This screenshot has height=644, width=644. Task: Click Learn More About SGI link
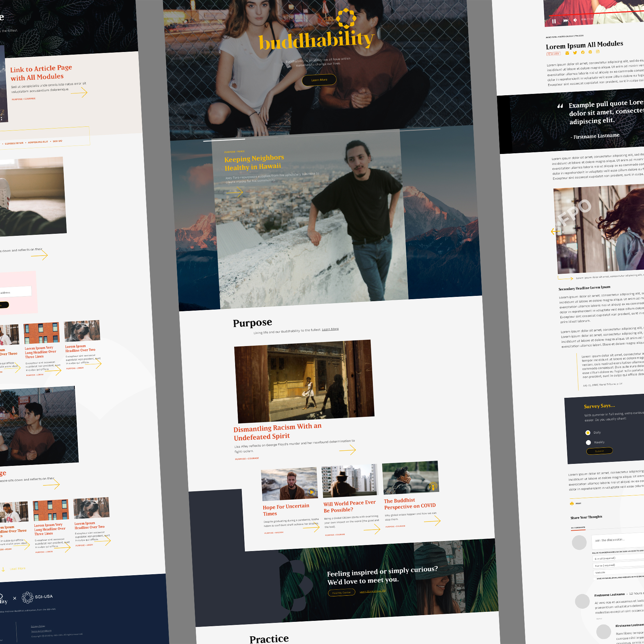[x=373, y=591]
